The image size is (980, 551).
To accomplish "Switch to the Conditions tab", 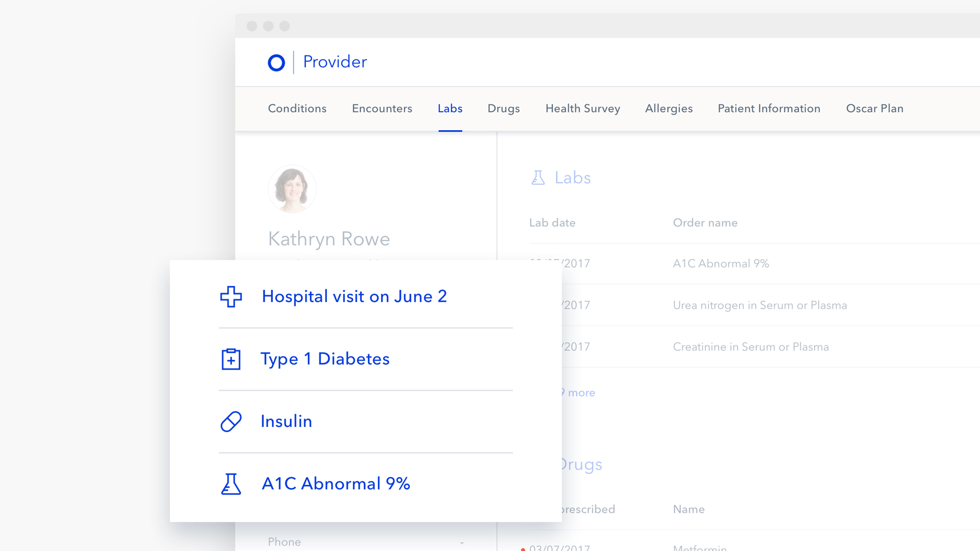I will click(x=297, y=109).
